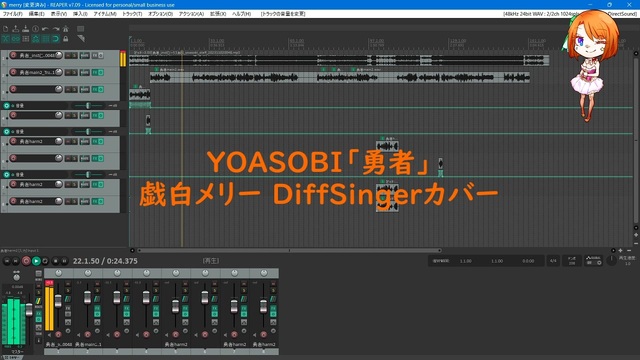Toggle snap magnet icon in toolbar
This screenshot has width=640, height=360.
coord(56,39)
